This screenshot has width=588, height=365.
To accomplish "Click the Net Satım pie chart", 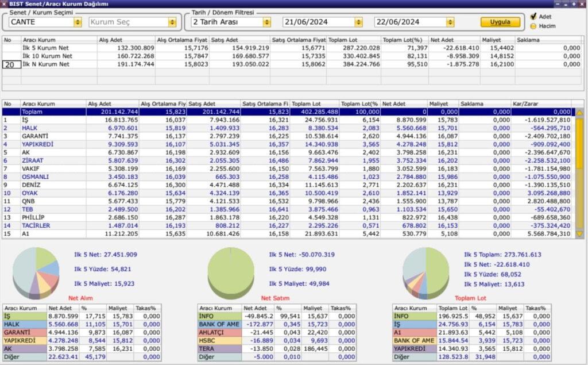I will tap(231, 272).
